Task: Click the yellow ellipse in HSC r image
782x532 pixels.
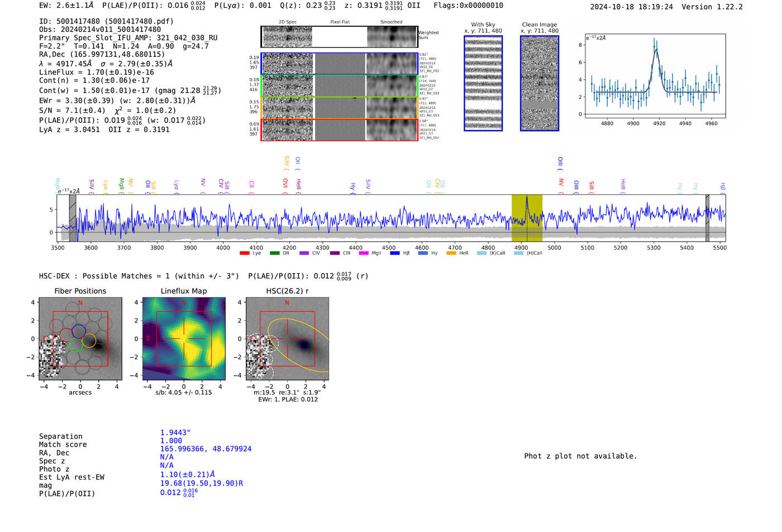Action: (299, 346)
